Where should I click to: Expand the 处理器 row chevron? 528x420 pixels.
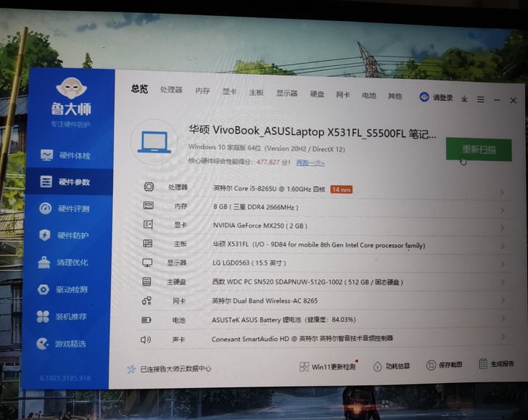(502, 192)
